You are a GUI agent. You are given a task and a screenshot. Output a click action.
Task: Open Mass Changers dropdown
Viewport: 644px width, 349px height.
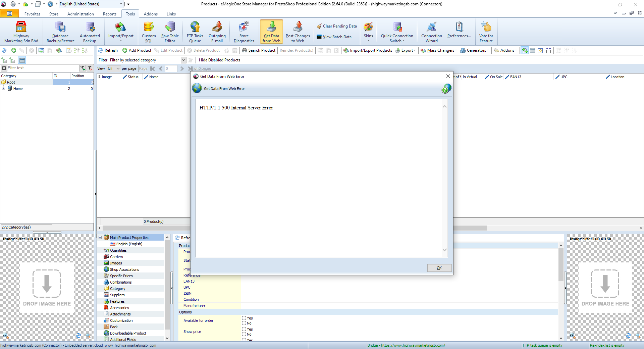coord(439,50)
